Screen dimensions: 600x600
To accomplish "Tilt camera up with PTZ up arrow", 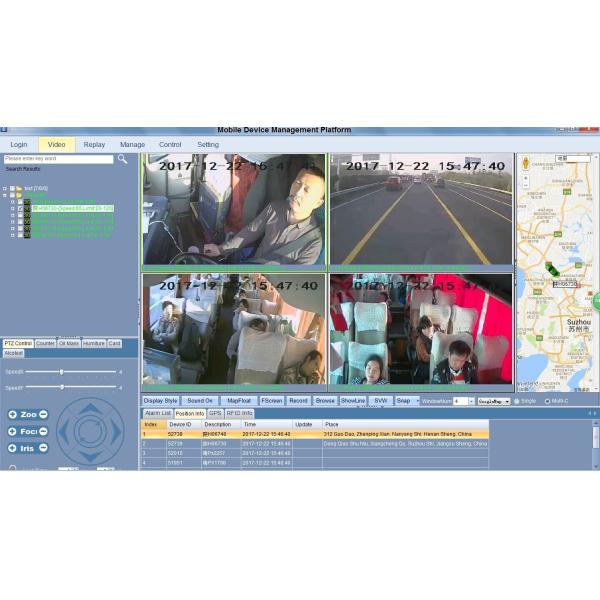I will pyautogui.click(x=90, y=407).
